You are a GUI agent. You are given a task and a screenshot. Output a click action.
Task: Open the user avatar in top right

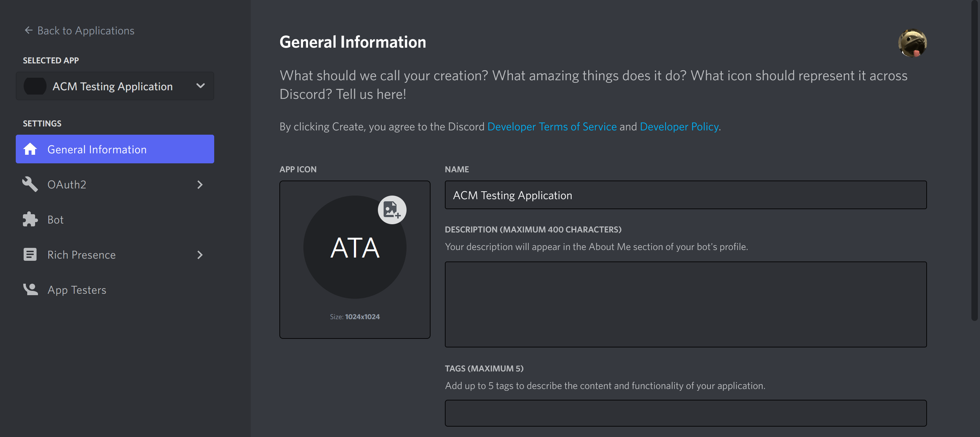pyautogui.click(x=912, y=43)
